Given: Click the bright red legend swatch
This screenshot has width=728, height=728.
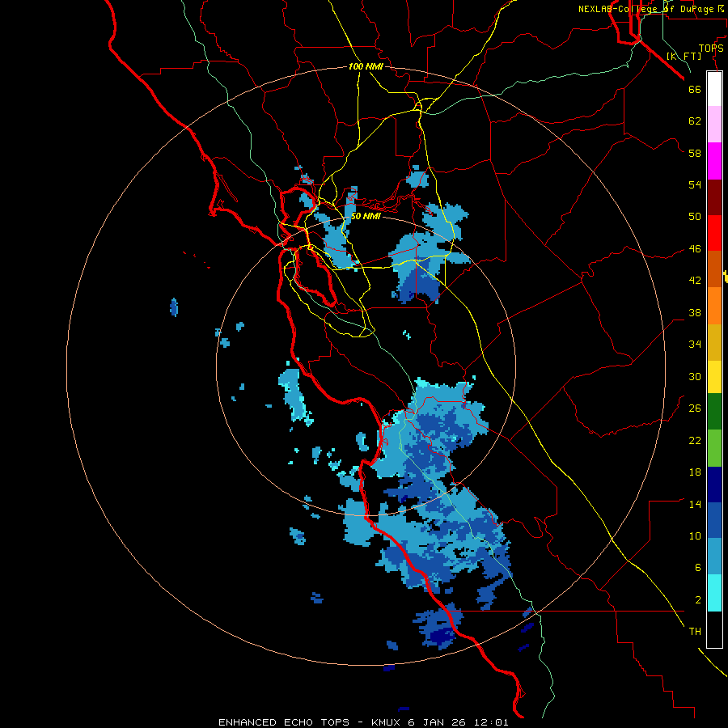Looking at the screenshot, I should pos(714,233).
